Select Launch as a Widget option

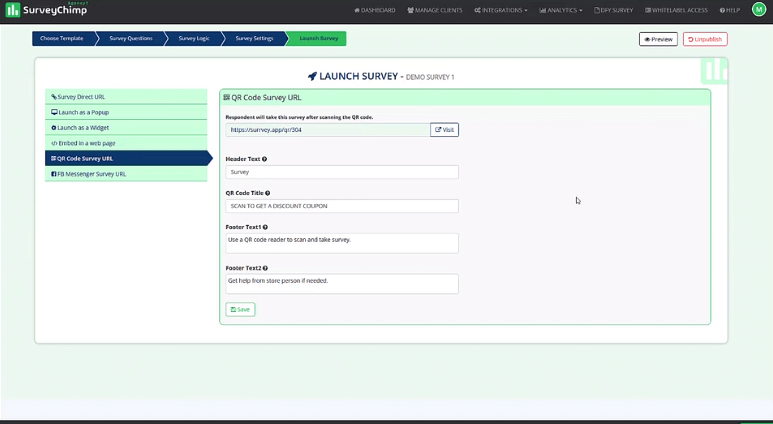click(x=126, y=128)
